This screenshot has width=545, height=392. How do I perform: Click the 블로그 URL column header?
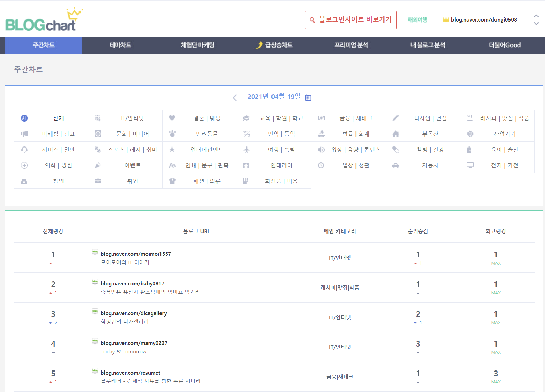point(197,231)
